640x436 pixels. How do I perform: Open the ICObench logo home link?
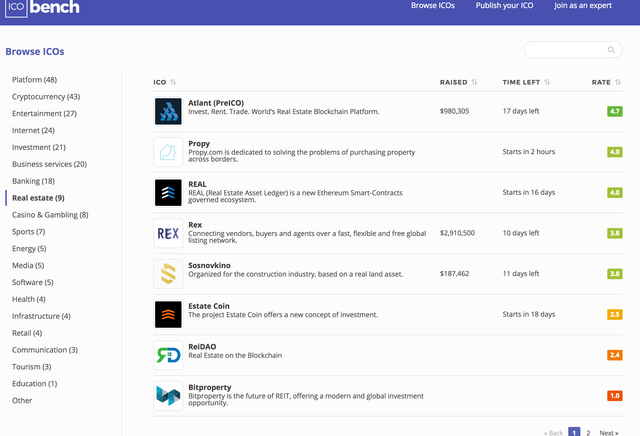click(x=42, y=7)
